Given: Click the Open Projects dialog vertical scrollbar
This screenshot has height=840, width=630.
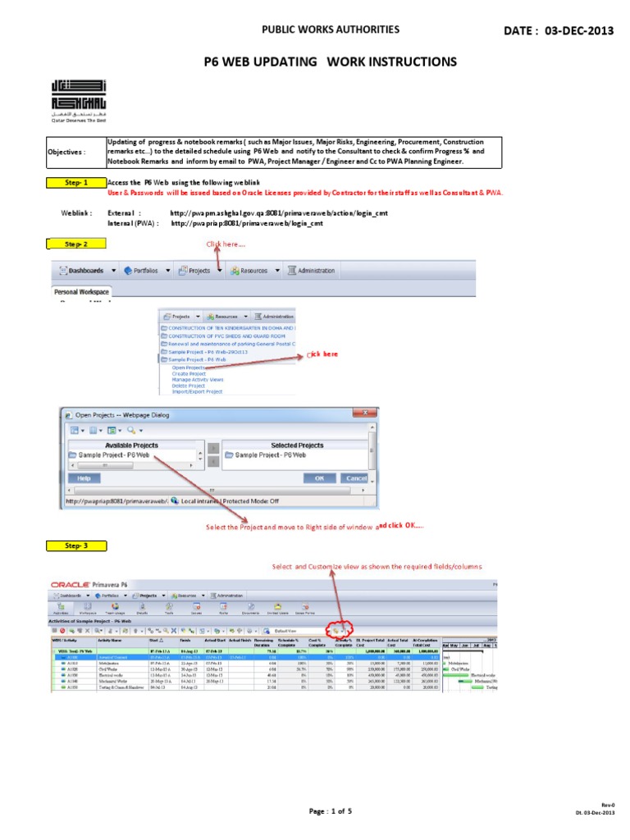Looking at the screenshot, I should (x=372, y=454).
